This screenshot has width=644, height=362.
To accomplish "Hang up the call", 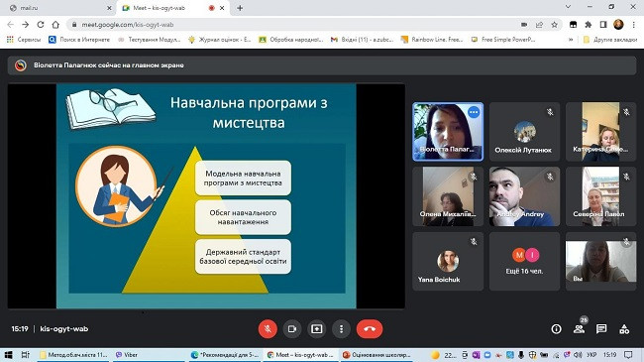I will [x=370, y=328].
